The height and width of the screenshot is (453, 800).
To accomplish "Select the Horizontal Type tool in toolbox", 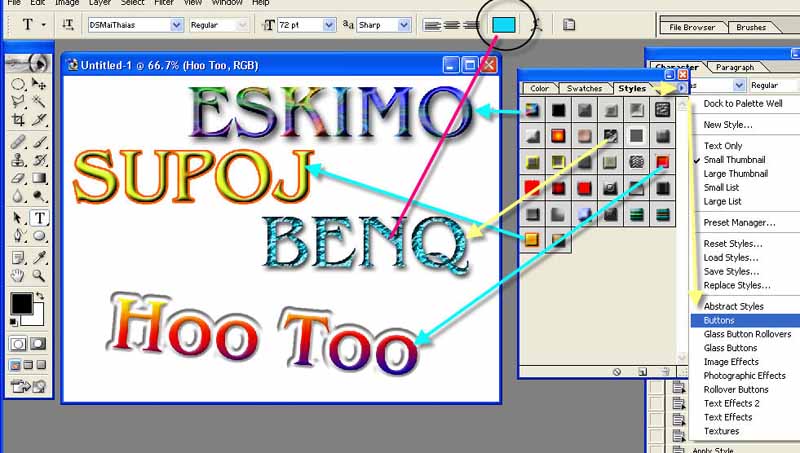I will pyautogui.click(x=39, y=218).
